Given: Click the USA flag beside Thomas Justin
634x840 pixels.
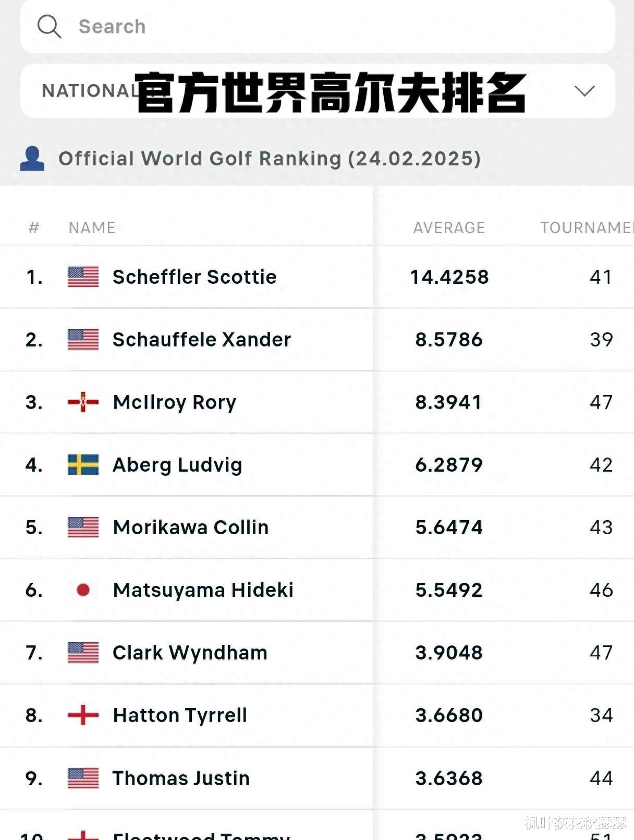Looking at the screenshot, I should (x=83, y=778).
